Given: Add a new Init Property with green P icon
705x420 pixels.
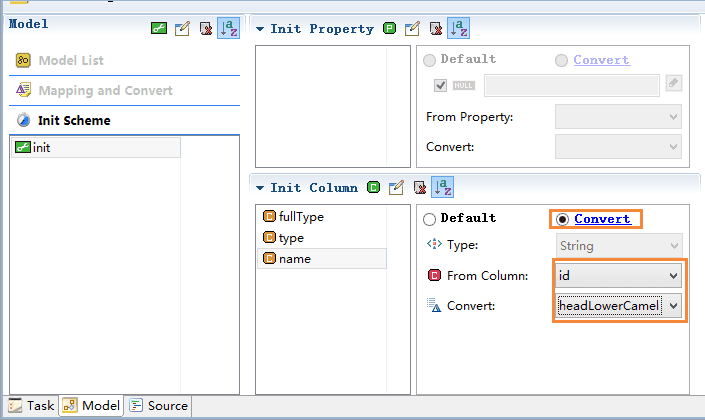Looking at the screenshot, I should coord(389,28).
